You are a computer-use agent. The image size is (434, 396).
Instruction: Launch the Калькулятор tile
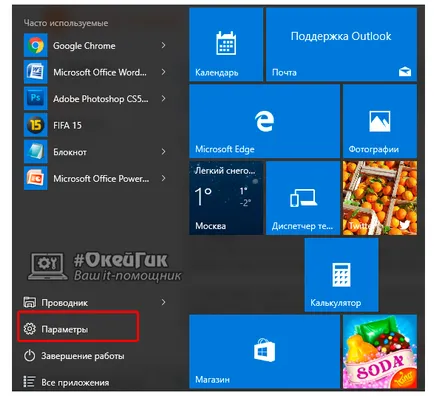[x=341, y=275]
